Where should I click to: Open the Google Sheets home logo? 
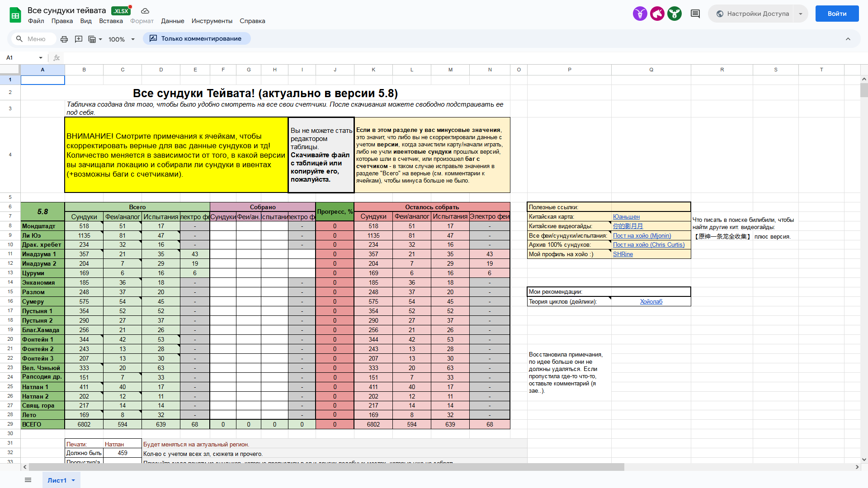click(x=15, y=15)
